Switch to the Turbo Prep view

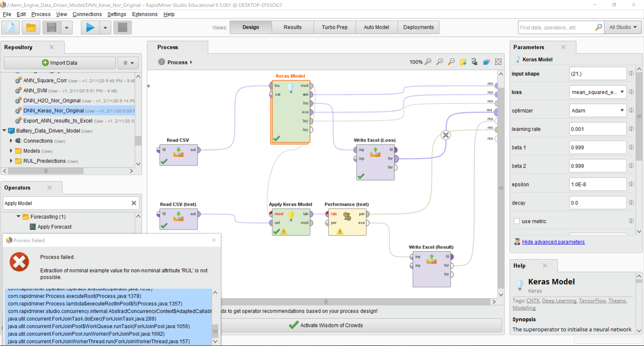pos(335,27)
